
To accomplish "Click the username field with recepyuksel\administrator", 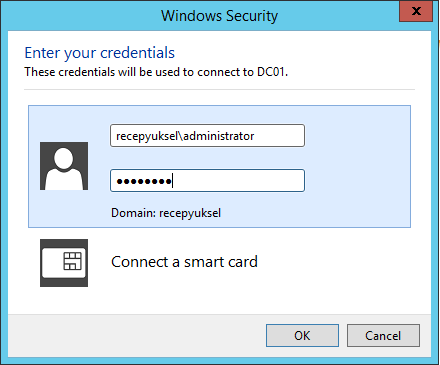I will pos(207,136).
